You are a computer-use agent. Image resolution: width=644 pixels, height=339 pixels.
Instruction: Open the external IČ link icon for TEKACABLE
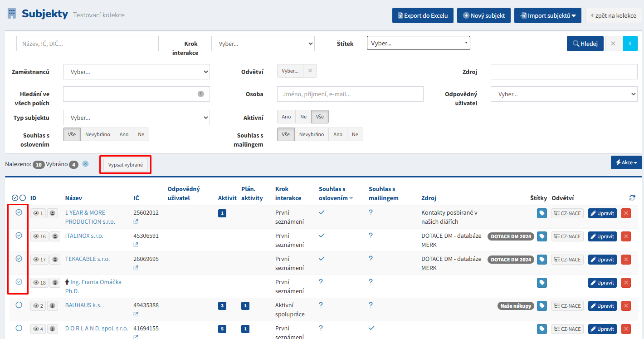[x=136, y=268]
